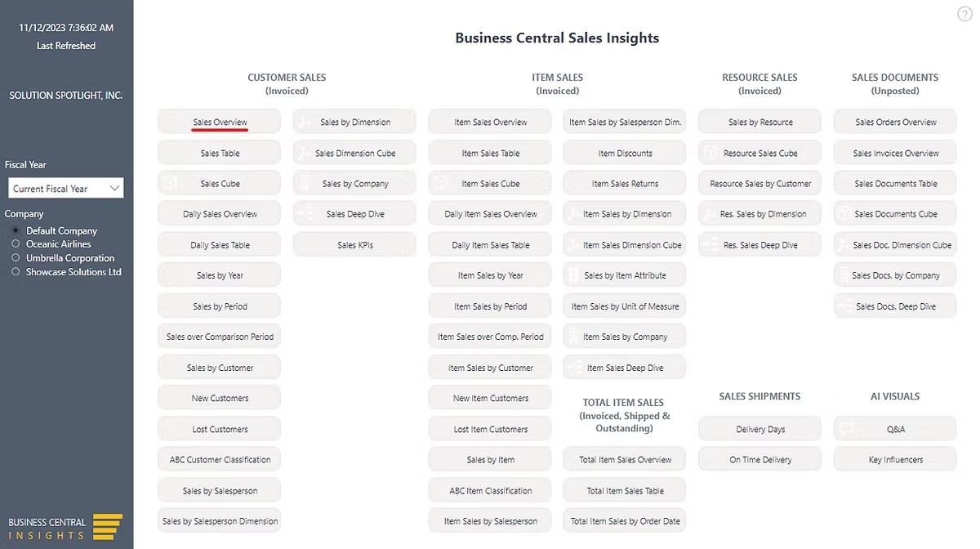Image resolution: width=980 pixels, height=549 pixels.
Task: Click the icon on Resource Sales Cube
Action: coord(709,152)
